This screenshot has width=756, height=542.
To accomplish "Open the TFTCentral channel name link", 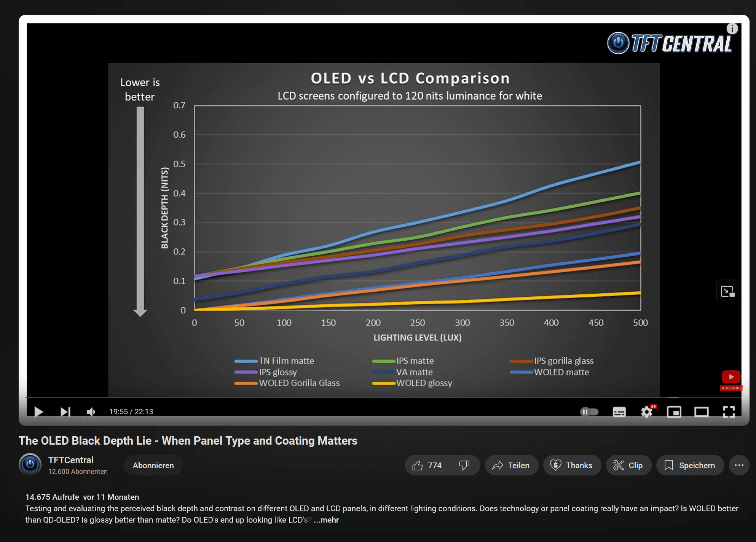I will click(71, 460).
